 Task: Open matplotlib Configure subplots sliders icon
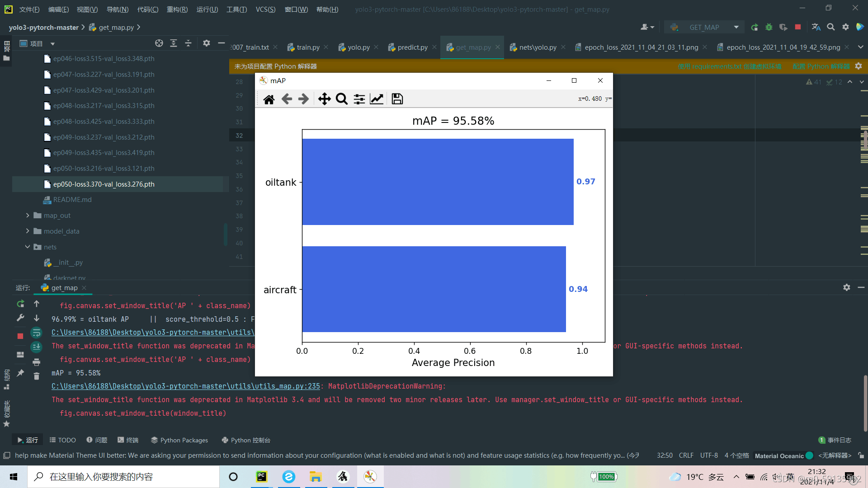(x=359, y=99)
